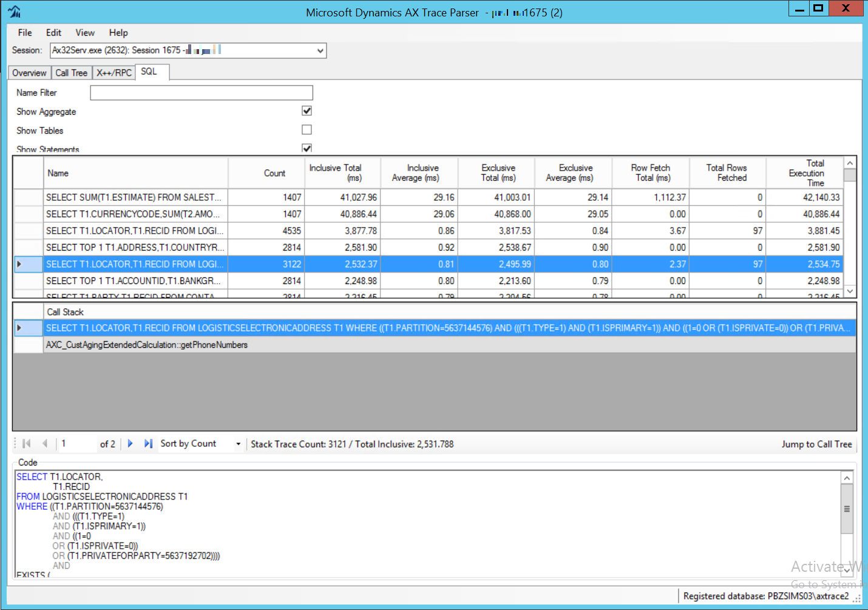
Task: Switch to the X++/RPC tab
Action: [114, 73]
